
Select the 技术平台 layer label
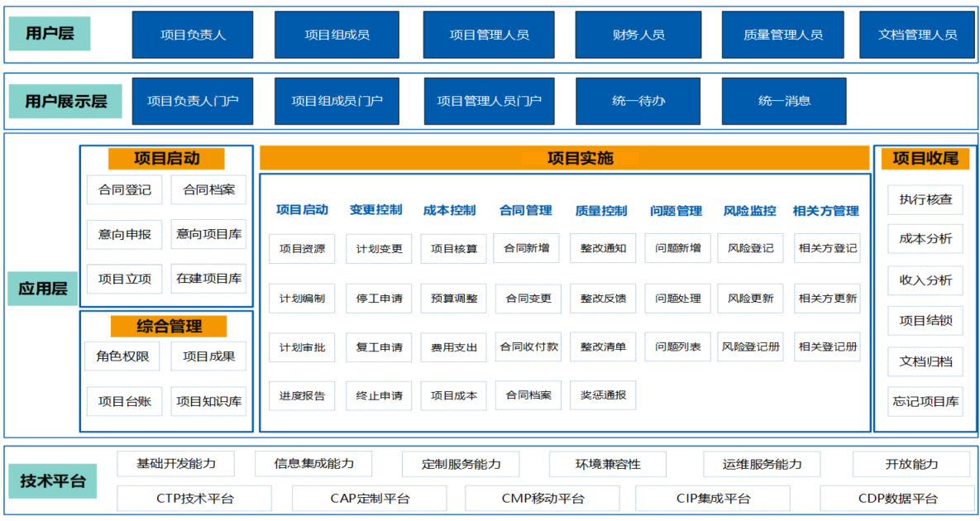53,481
